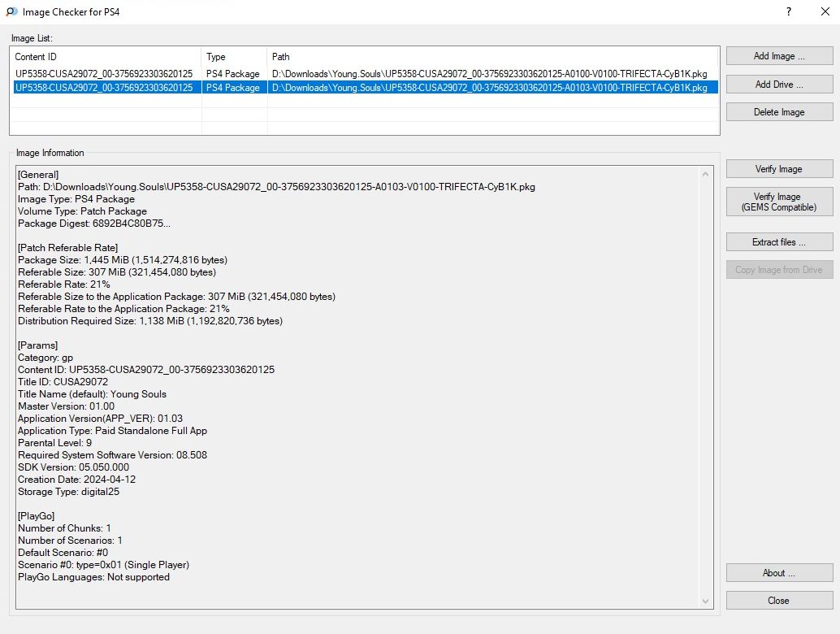Viewport: 840px width, 634px height.
Task: Click the 'Default Scenario: #0' line
Action: click(x=63, y=553)
